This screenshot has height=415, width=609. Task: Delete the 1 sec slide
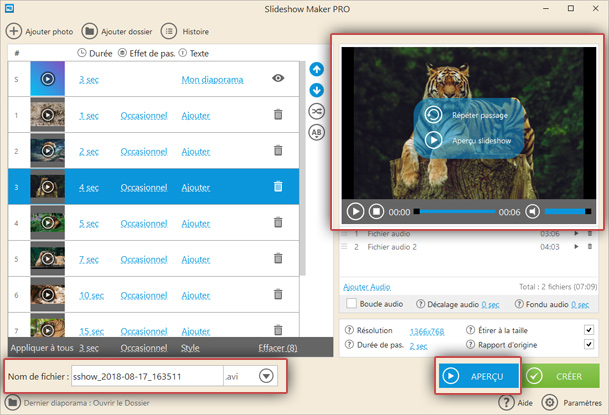(278, 115)
